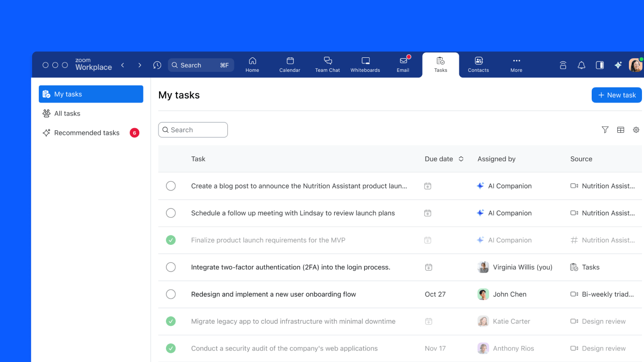Check off the blog post announcement task
644x362 pixels.
[x=171, y=186]
